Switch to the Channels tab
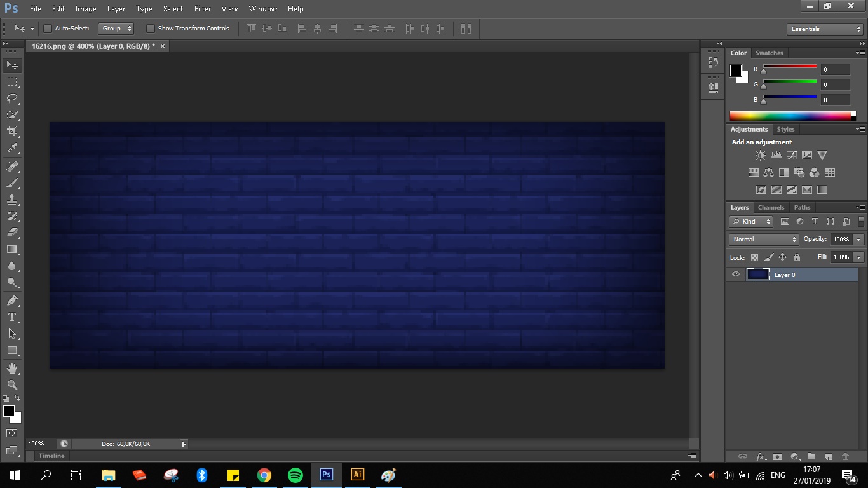The height and width of the screenshot is (488, 868). tap(771, 207)
